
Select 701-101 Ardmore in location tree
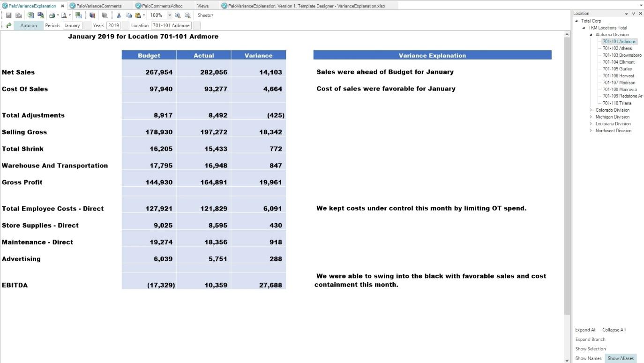(x=619, y=41)
